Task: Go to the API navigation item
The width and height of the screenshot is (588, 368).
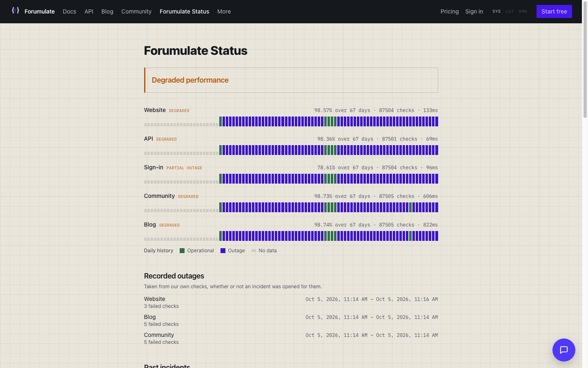Action: pos(89,11)
